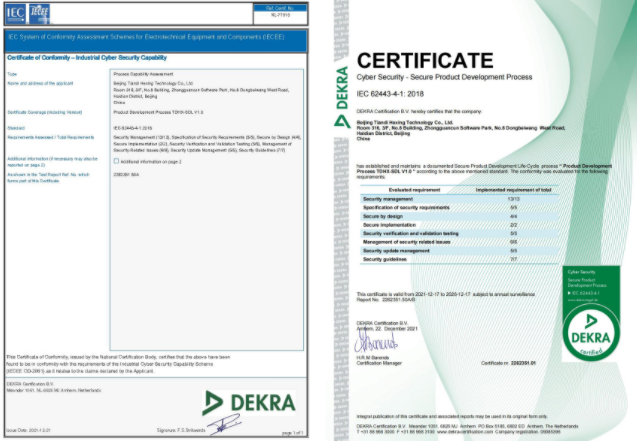
Task: Click 'Requirements Assessed / Total Requirements' label
Action: [51, 137]
